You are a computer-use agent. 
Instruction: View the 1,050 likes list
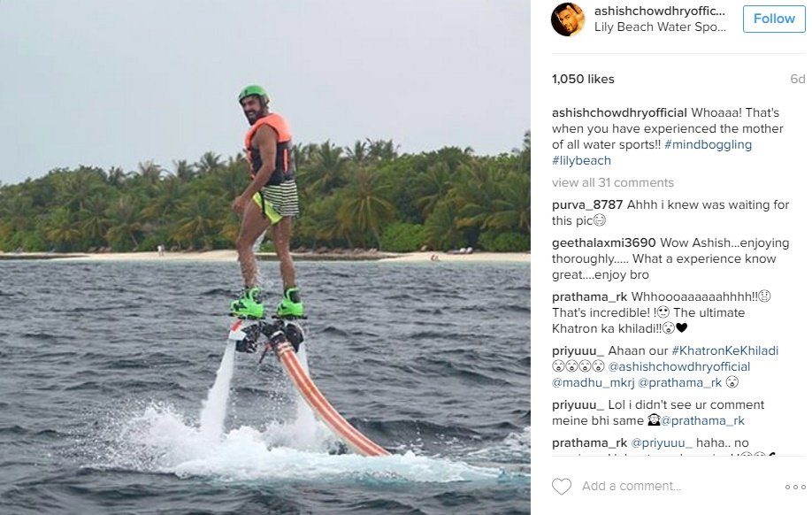click(582, 79)
